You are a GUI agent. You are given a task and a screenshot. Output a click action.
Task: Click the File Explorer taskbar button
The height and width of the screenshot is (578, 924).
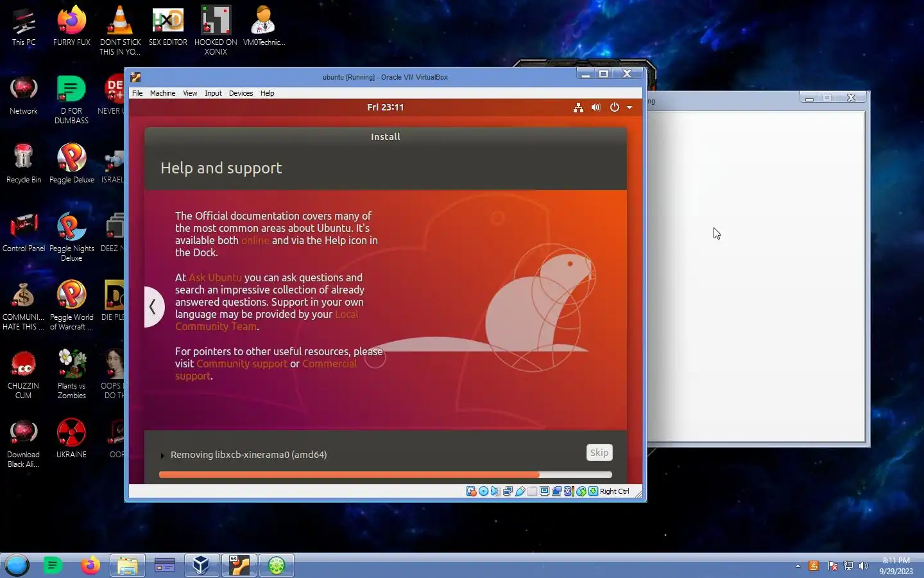point(128,565)
